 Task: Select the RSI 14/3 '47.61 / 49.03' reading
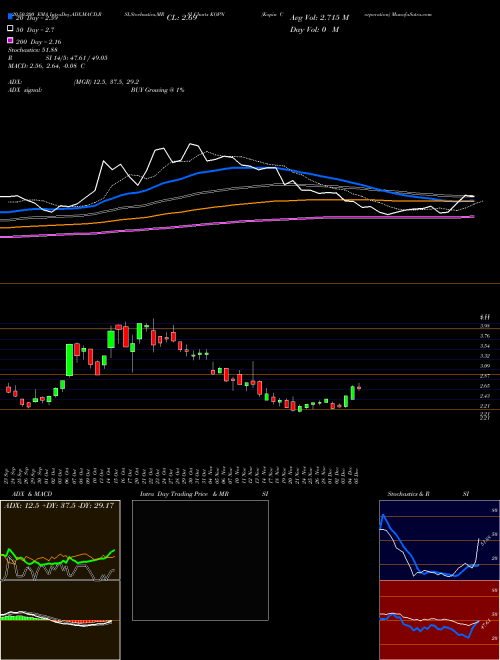88,58
